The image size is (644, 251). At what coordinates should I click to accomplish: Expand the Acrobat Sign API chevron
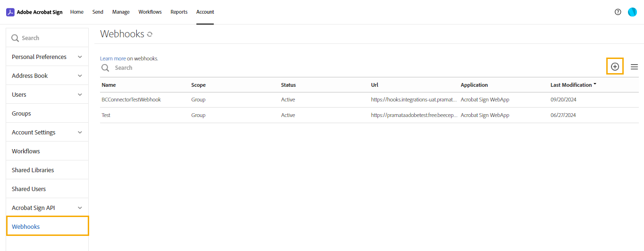tap(80, 208)
